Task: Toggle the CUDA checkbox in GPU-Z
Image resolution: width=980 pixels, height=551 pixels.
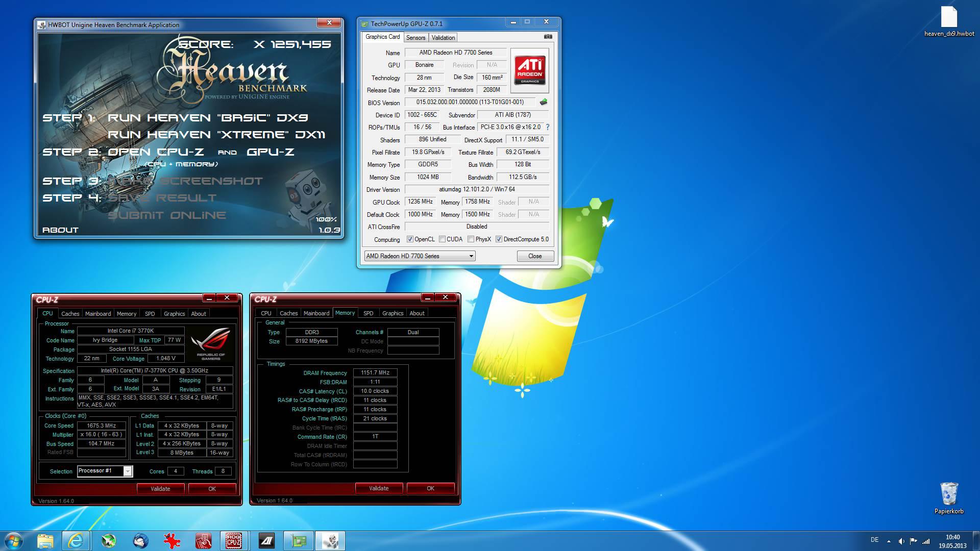Action: point(443,239)
